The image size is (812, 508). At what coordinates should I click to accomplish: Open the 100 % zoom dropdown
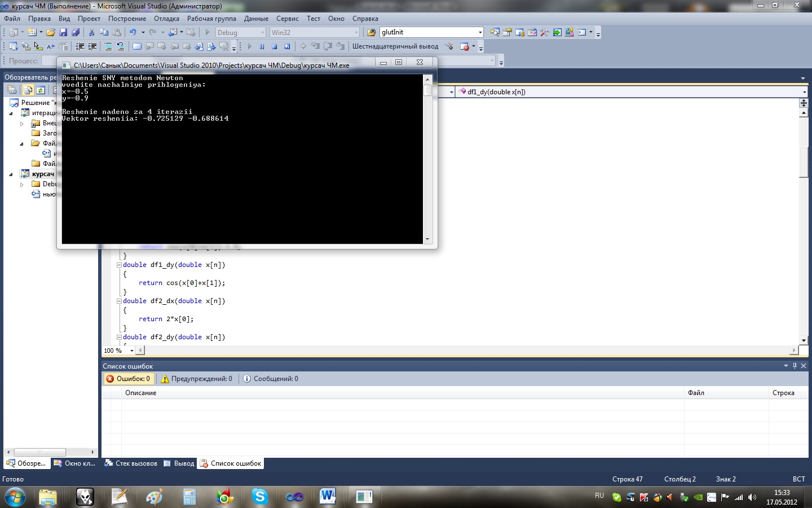click(131, 351)
